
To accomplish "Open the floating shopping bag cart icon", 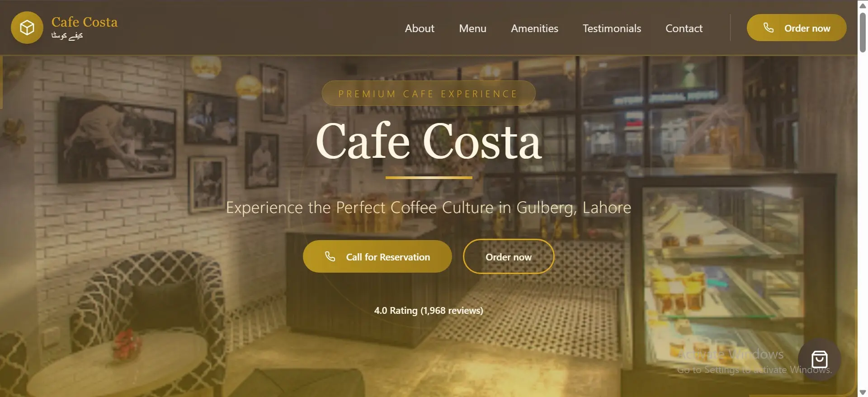I will pos(819,359).
